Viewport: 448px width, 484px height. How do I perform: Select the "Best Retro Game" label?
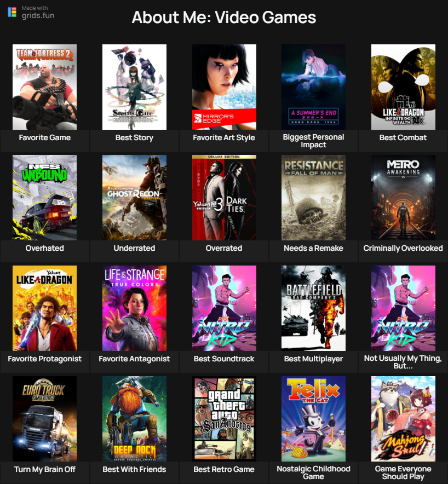(x=224, y=469)
